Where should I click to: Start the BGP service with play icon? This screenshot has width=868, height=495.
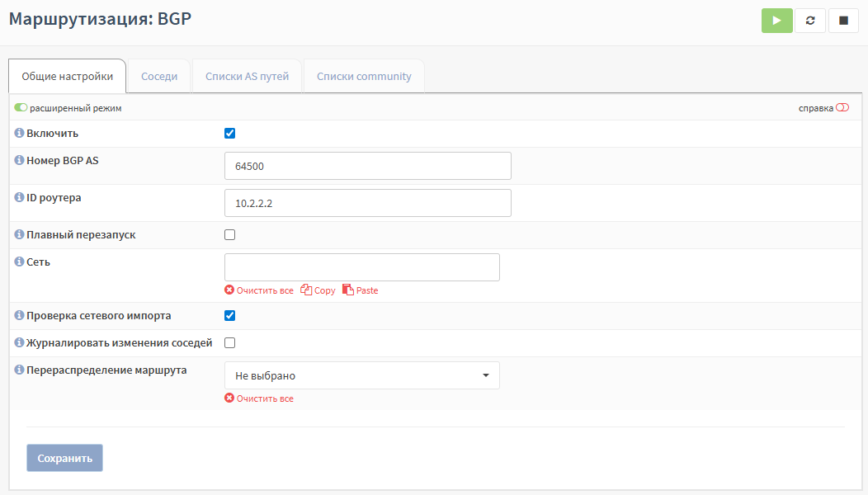(x=776, y=21)
